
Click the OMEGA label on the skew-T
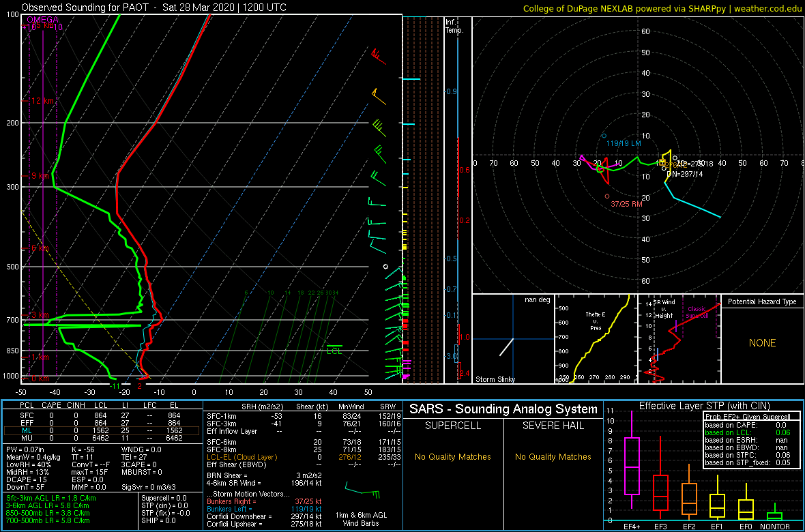coord(42,20)
